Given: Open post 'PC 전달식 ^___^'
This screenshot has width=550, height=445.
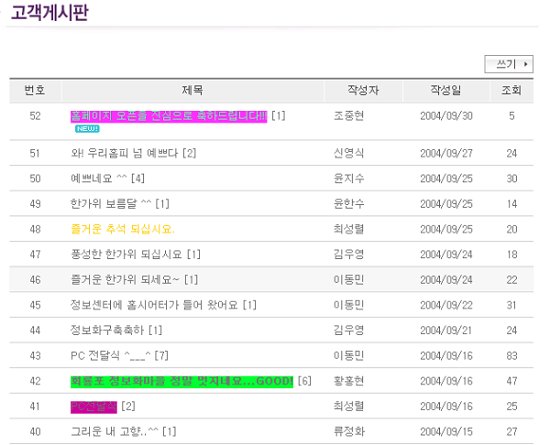Looking at the screenshot, I should [110, 356].
